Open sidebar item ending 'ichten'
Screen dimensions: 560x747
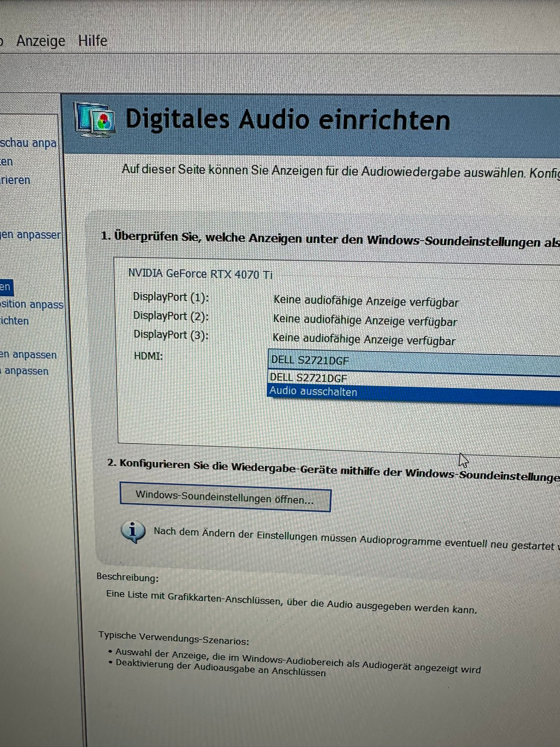pos(14,321)
